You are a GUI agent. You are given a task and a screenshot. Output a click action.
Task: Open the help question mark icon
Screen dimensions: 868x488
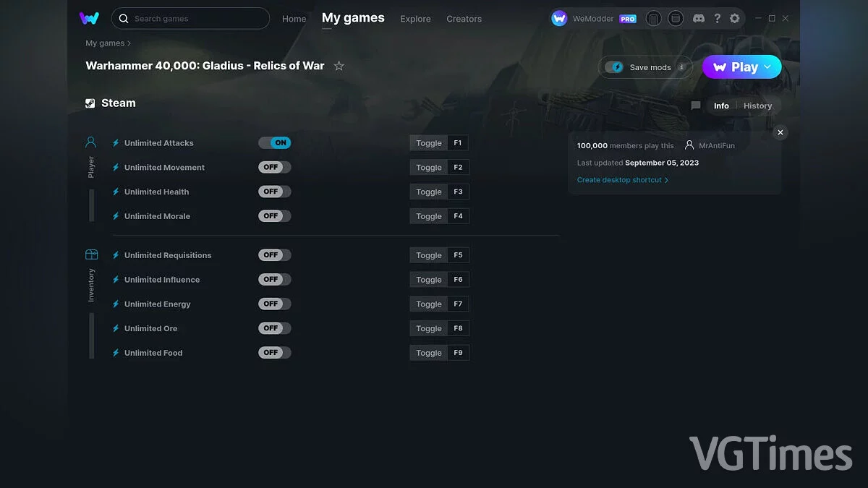click(x=717, y=19)
